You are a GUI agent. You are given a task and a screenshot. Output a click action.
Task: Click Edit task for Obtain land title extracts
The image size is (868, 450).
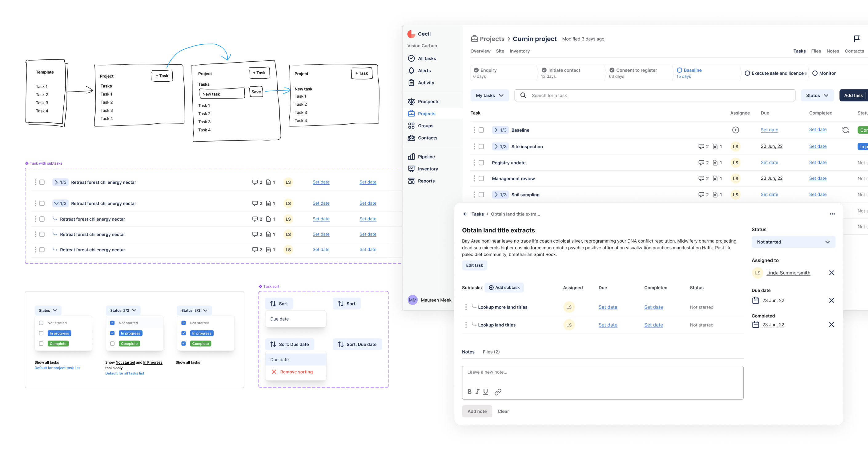tap(474, 265)
